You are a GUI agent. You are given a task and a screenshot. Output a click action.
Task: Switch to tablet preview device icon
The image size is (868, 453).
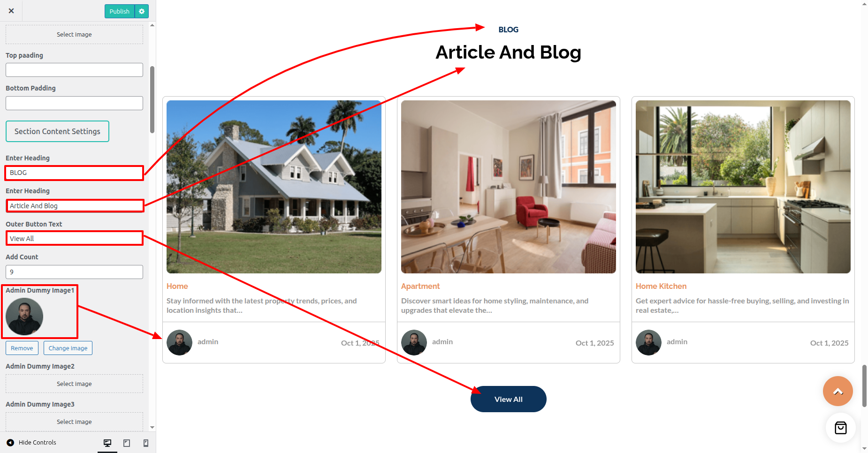(x=127, y=443)
